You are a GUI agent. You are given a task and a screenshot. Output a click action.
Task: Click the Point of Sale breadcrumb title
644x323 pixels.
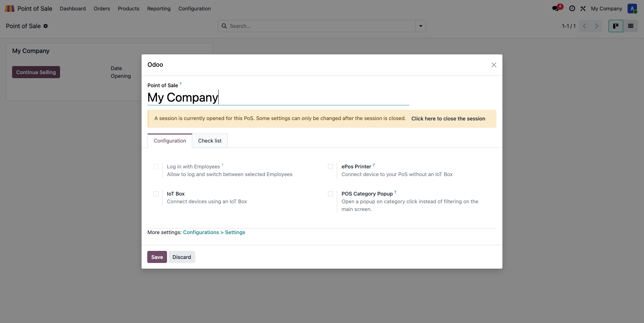click(x=23, y=26)
